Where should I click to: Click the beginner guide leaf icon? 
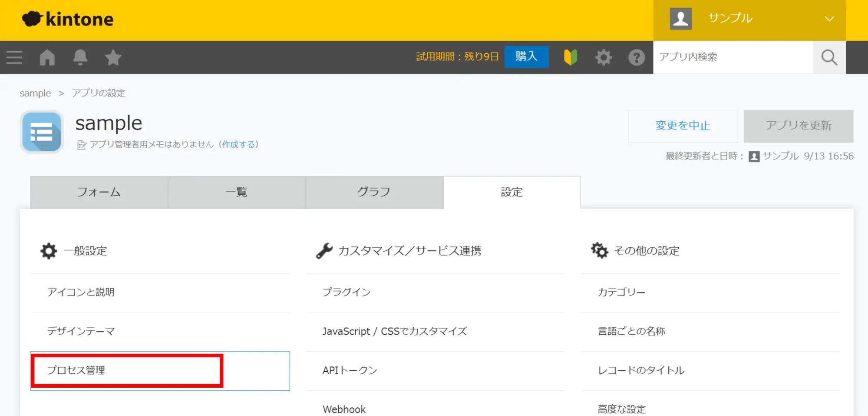click(x=570, y=57)
